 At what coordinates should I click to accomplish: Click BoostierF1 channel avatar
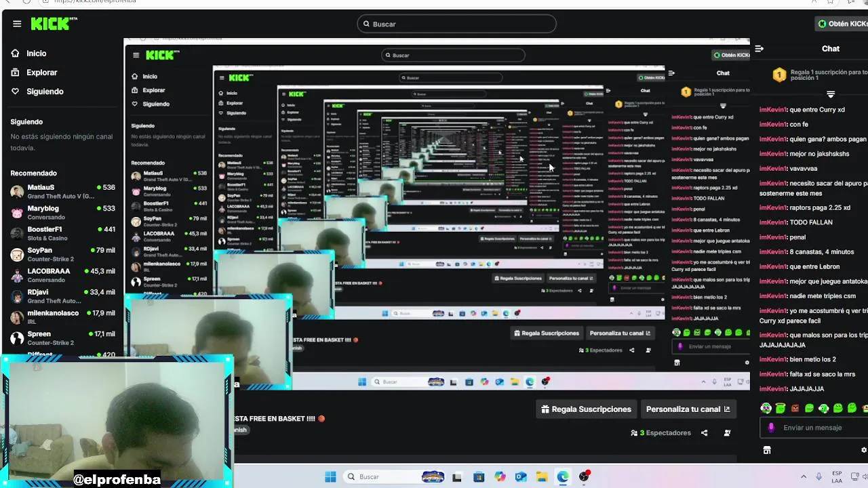click(17, 233)
